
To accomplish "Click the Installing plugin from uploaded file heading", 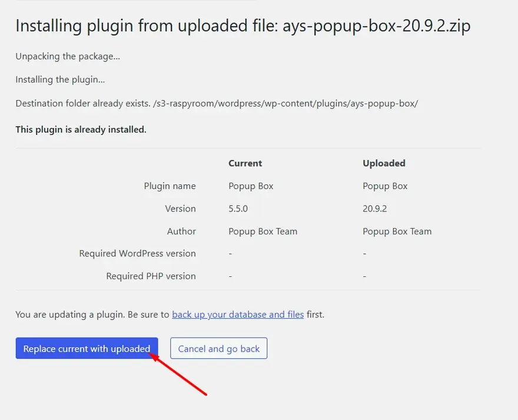I will click(x=243, y=27).
